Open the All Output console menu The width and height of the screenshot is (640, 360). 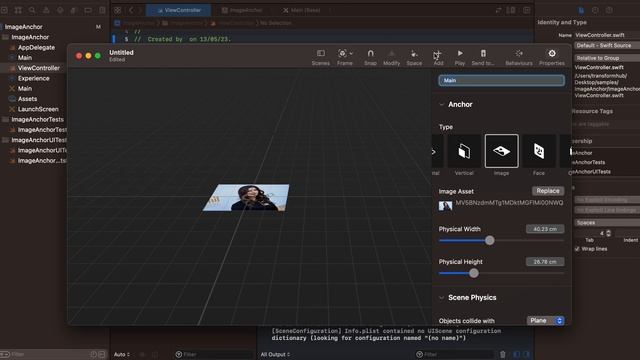coord(276,354)
